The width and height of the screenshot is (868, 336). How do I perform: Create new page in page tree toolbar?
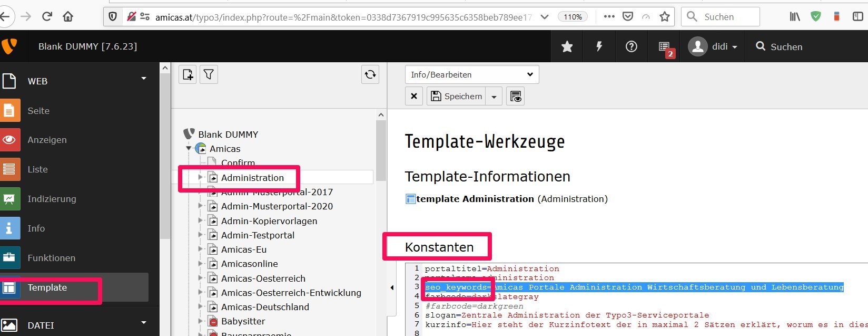(188, 74)
